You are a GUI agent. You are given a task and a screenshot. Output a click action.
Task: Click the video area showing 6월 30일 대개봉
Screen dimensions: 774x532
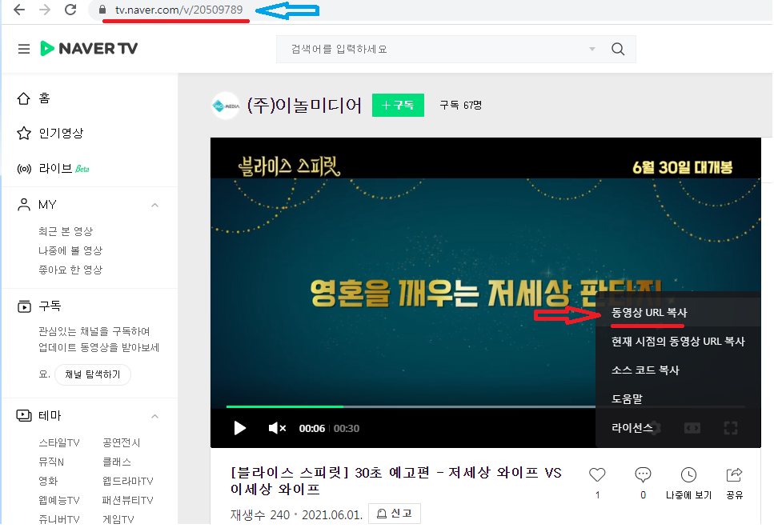coord(682,167)
